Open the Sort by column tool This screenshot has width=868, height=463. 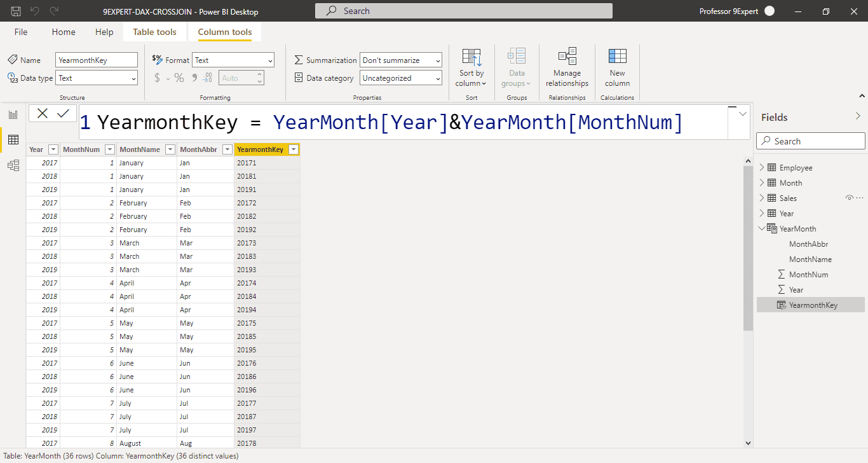pos(471,67)
